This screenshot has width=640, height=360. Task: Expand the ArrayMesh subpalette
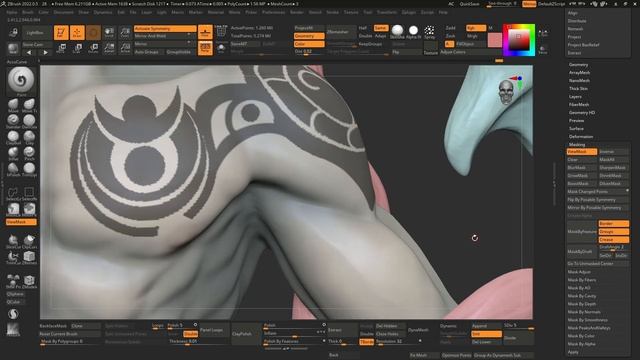tap(579, 73)
